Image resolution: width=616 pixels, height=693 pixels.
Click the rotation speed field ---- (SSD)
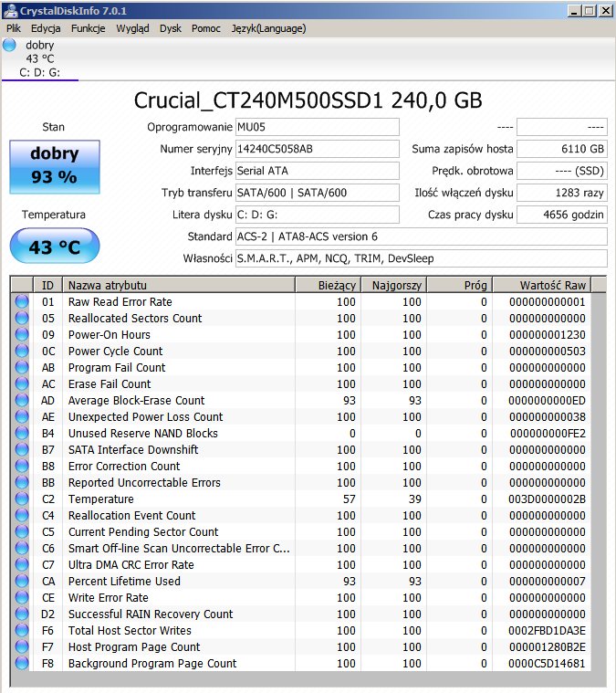pyautogui.click(x=562, y=171)
